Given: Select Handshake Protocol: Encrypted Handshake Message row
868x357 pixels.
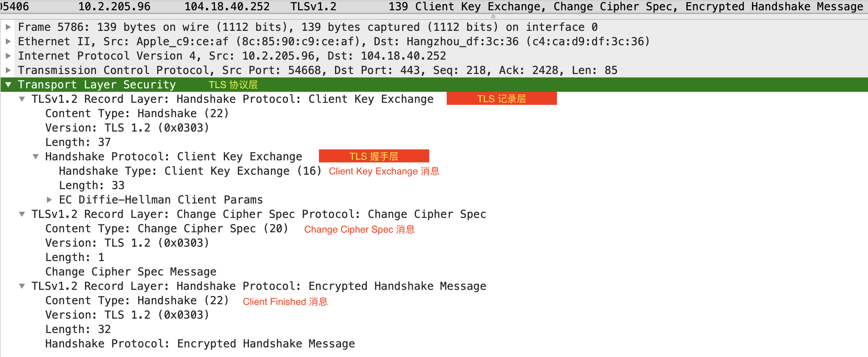Looking at the screenshot, I should click(200, 343).
